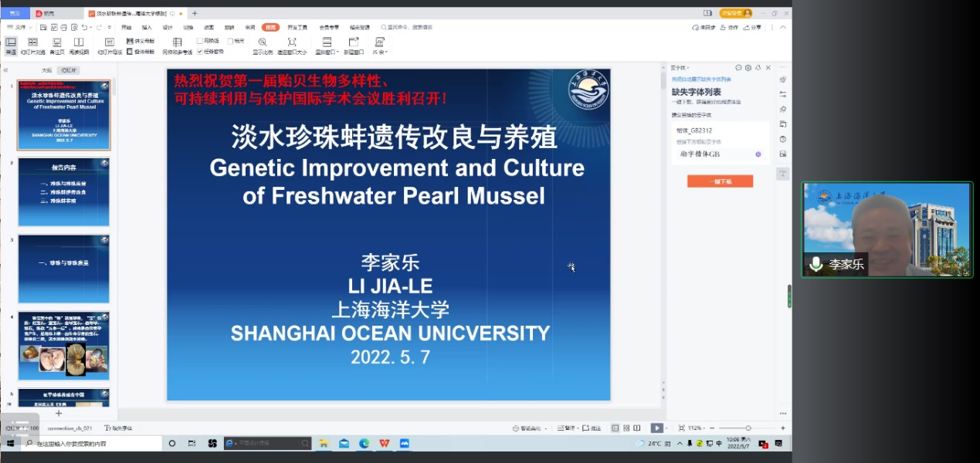Open the help icon in right sidebar
This screenshot has height=463, width=980.
click(783, 139)
